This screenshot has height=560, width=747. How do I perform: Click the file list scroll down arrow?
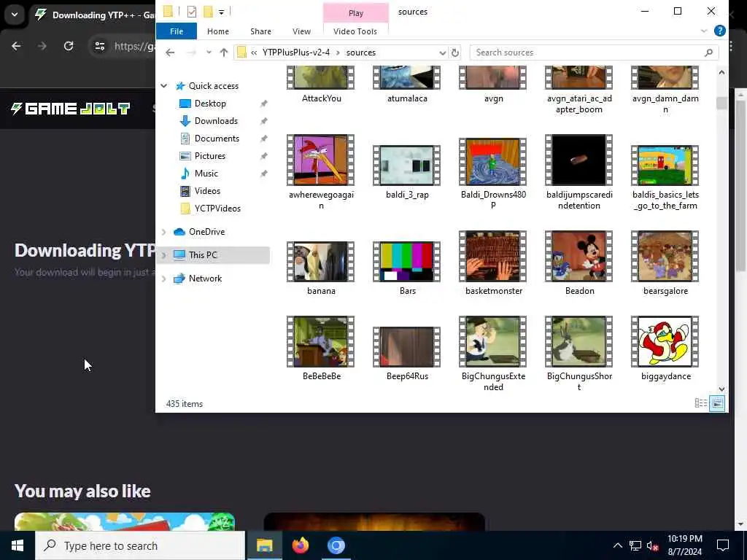click(721, 389)
